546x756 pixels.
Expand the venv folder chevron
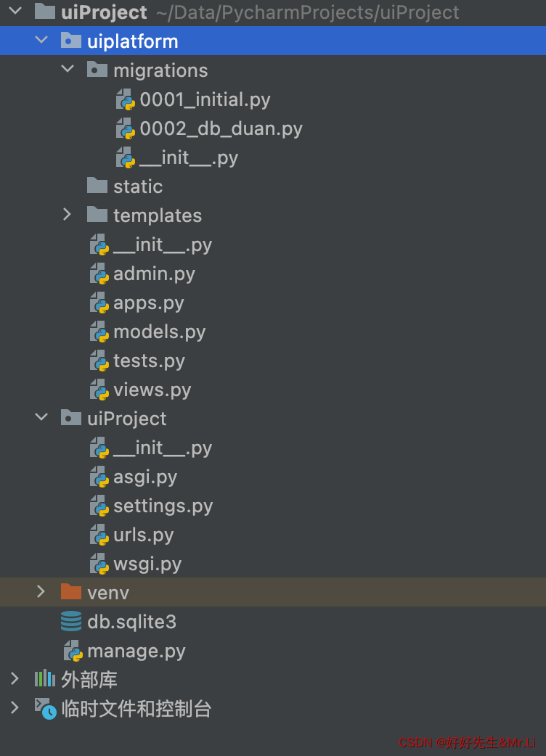pos(41,591)
